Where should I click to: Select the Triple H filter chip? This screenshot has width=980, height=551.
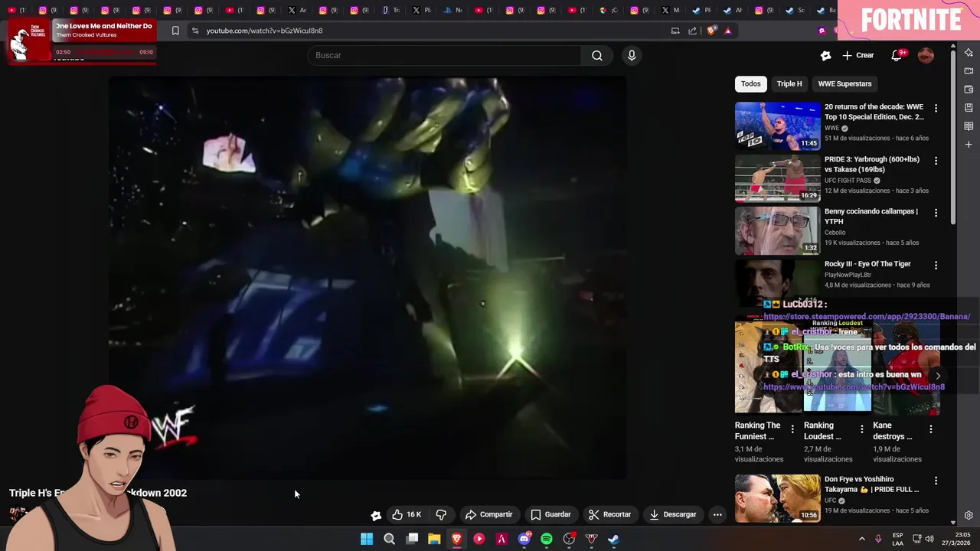[x=789, y=83]
